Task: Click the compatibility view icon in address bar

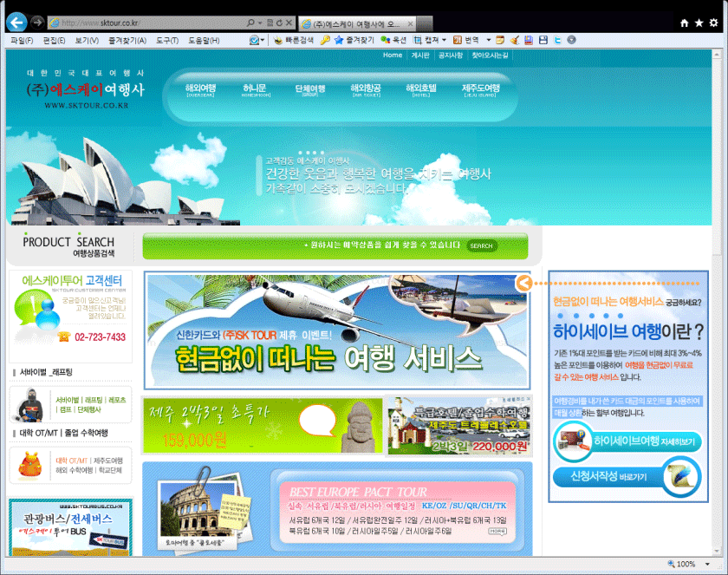Action: click(270, 23)
